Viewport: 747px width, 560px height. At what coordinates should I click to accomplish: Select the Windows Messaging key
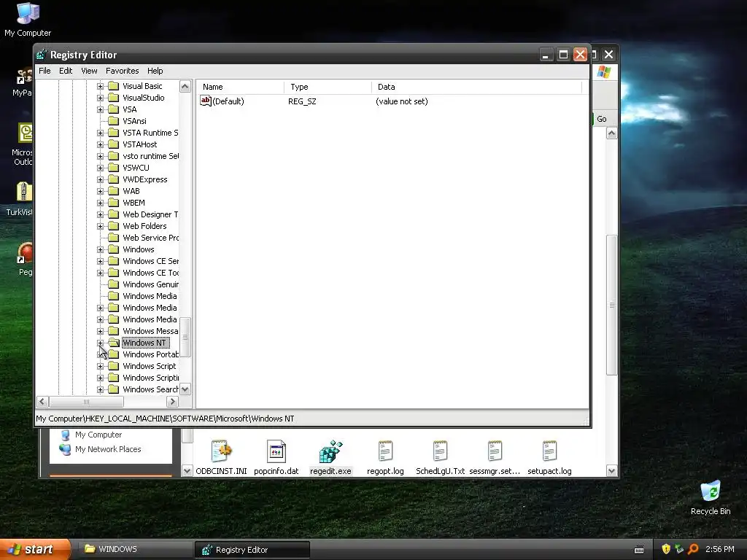click(150, 331)
